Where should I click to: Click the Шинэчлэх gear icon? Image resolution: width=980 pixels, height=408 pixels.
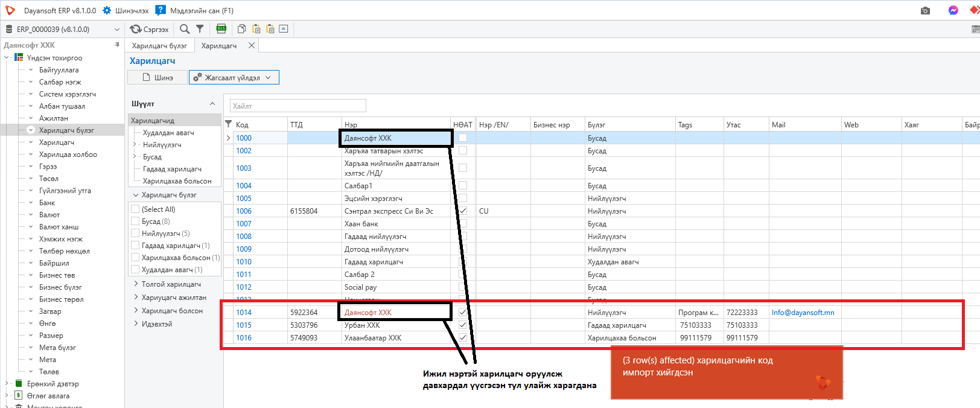pos(107,10)
